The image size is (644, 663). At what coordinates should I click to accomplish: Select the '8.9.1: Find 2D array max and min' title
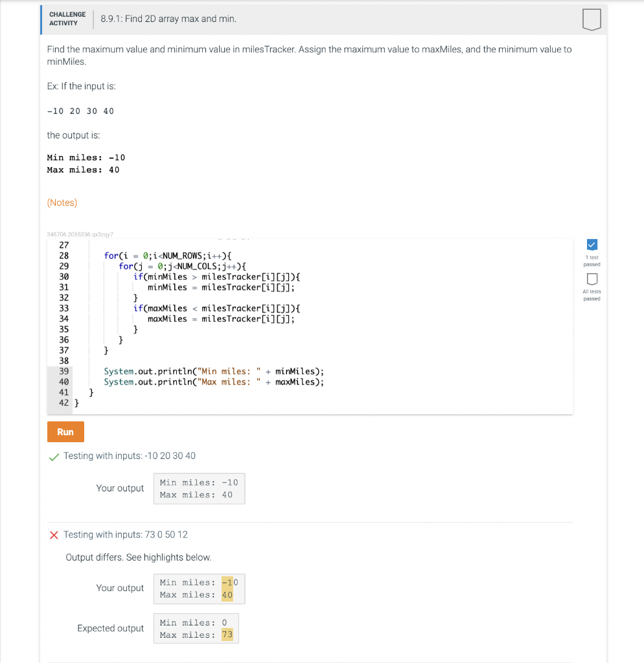pyautogui.click(x=167, y=19)
